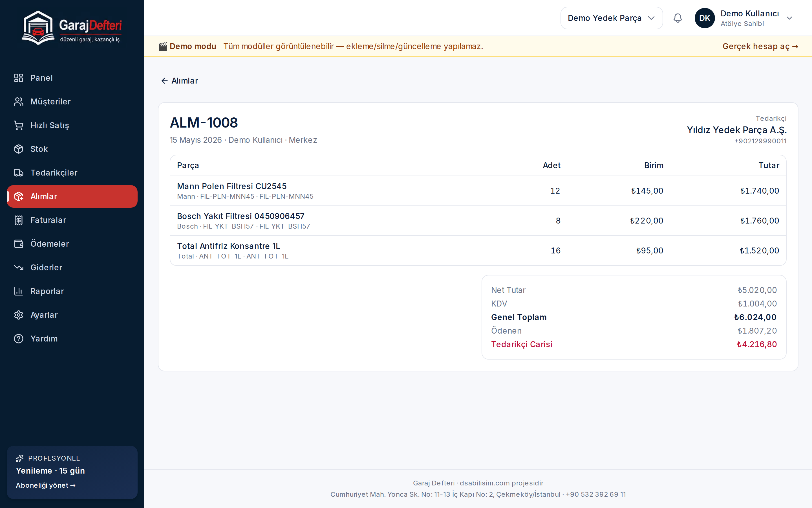Click Ödenen value ₺1.807,20
The height and width of the screenshot is (508, 812).
coord(757,331)
